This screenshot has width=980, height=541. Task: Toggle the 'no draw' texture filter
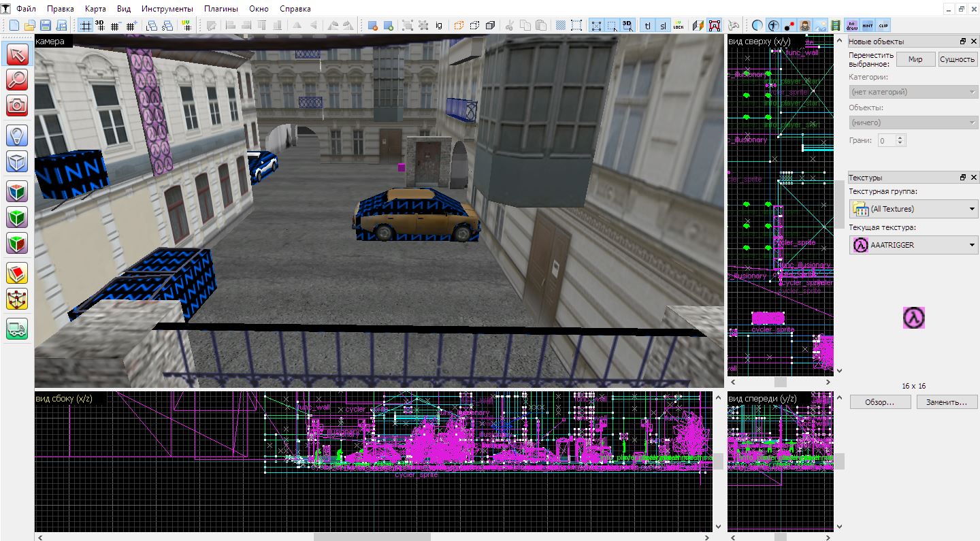pyautogui.click(x=852, y=25)
